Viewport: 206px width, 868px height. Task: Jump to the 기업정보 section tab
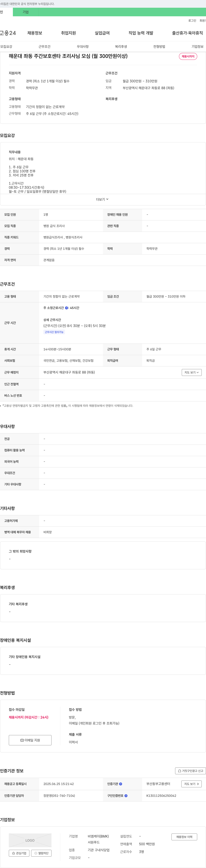tap(198, 47)
